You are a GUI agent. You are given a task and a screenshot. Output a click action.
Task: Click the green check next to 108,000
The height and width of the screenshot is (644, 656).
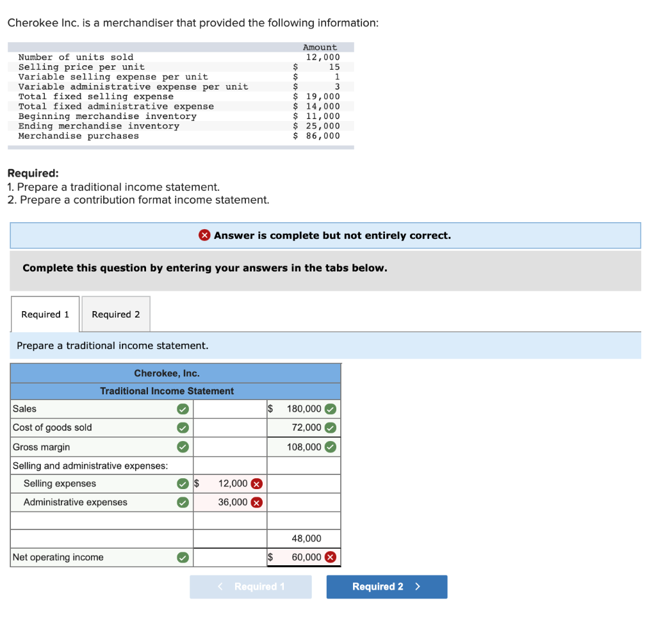331,447
